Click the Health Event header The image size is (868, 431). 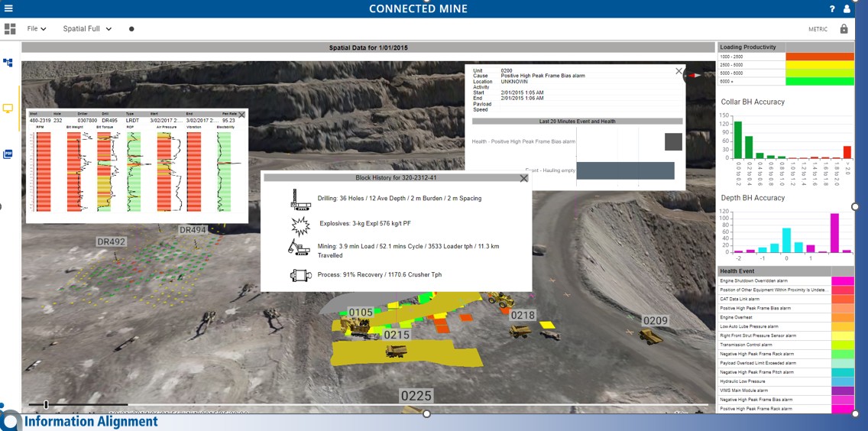coord(775,271)
